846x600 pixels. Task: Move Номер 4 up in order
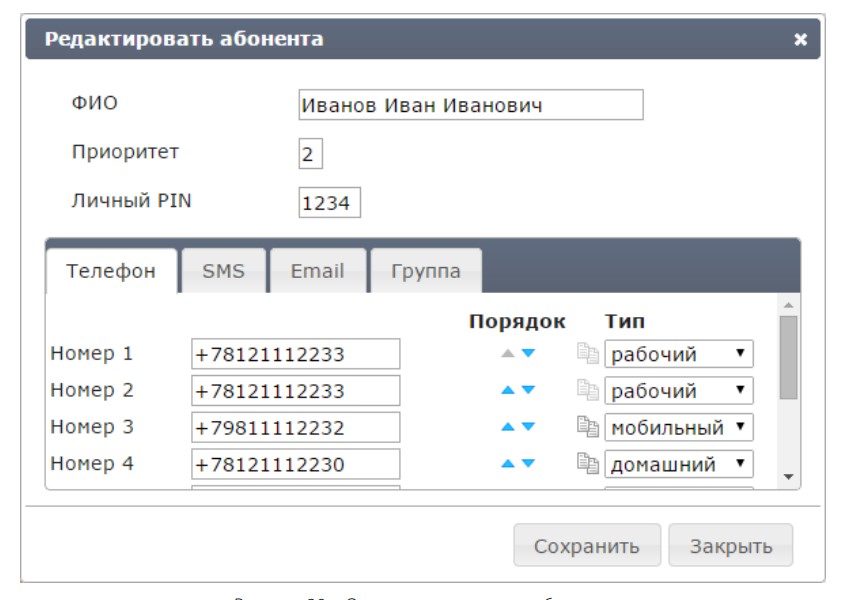[509, 464]
